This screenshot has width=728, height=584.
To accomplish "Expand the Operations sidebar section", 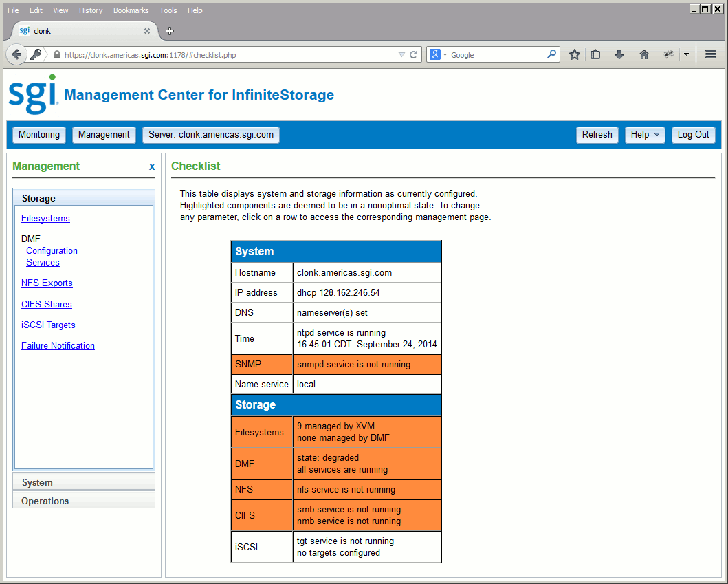I will click(x=84, y=500).
